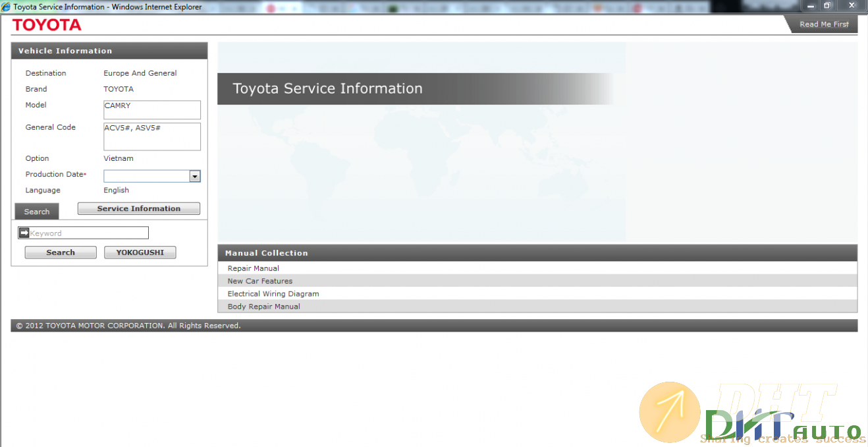Click the arrow icon beside Keyword field

click(x=24, y=233)
